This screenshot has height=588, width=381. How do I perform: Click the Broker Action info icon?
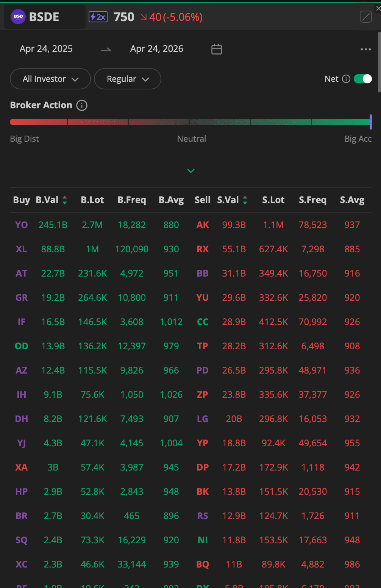coord(82,106)
